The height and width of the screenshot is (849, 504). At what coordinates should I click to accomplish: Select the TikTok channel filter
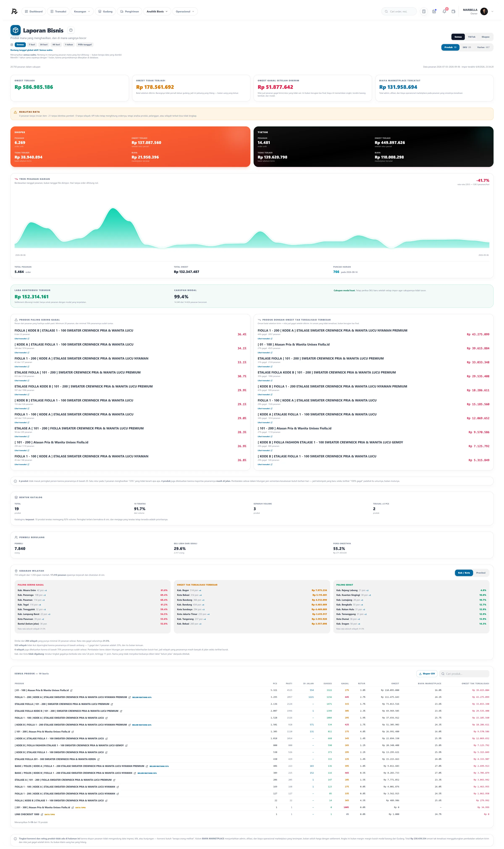pyautogui.click(x=472, y=37)
